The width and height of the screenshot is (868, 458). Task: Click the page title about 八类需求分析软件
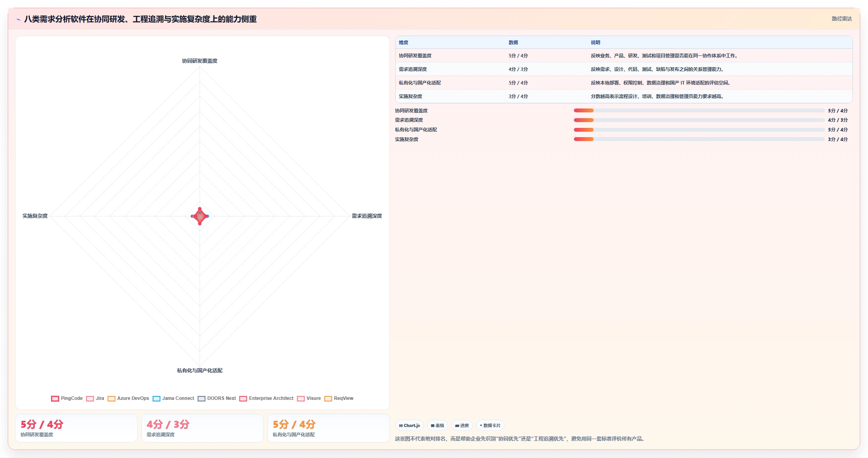pyautogui.click(x=140, y=19)
